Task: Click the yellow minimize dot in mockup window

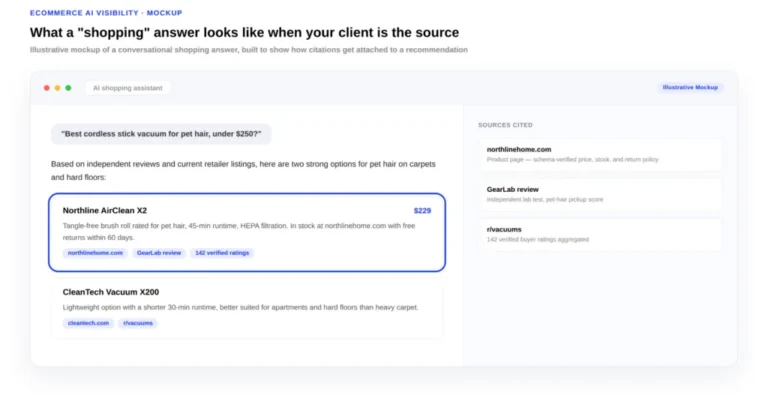Action: tap(57, 88)
